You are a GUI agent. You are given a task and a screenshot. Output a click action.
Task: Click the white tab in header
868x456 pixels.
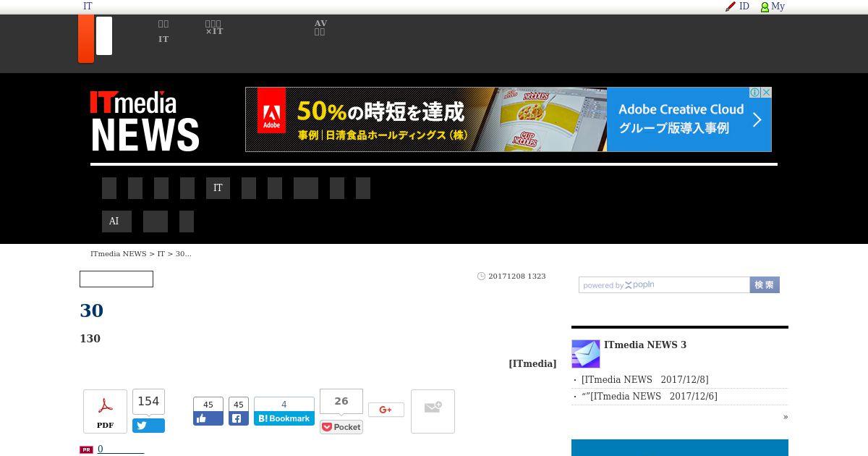tap(104, 35)
